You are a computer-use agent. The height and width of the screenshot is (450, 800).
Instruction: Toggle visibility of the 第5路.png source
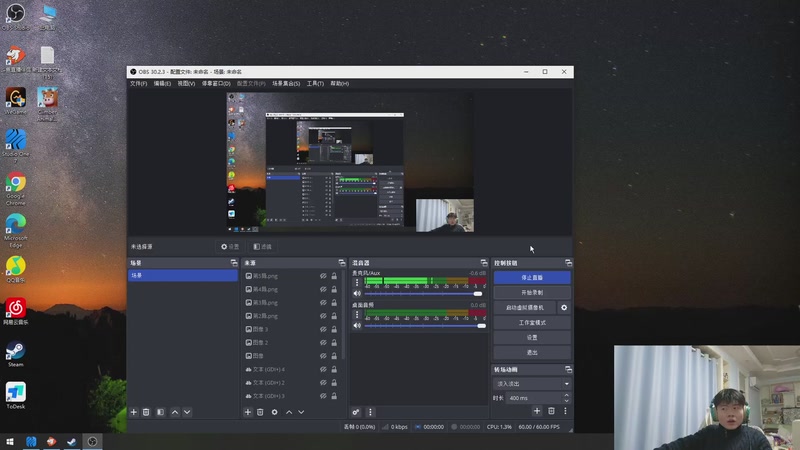pyautogui.click(x=323, y=276)
